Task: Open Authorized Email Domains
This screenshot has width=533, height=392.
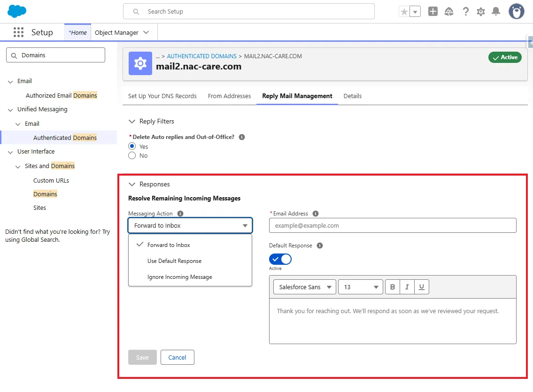Action: click(x=62, y=95)
